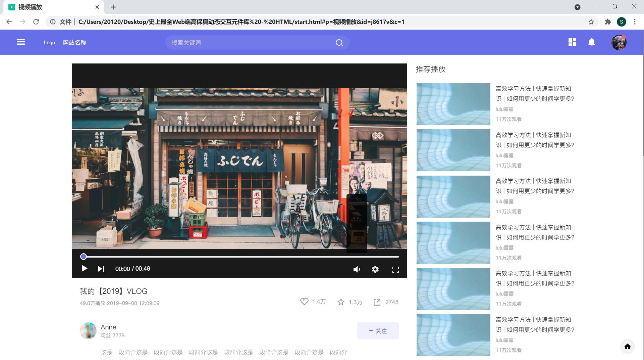Click the 49.8万播放 date line

tap(120, 303)
